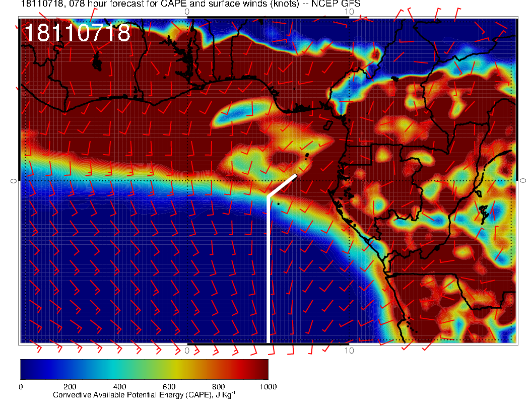Click the bend in the white track line
This screenshot has height=411, width=532.
268,196
